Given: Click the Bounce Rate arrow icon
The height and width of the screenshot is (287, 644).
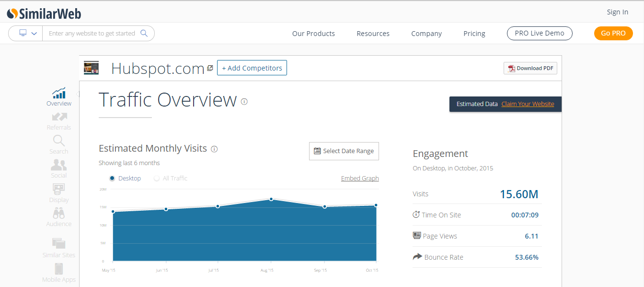Looking at the screenshot, I should click(417, 257).
